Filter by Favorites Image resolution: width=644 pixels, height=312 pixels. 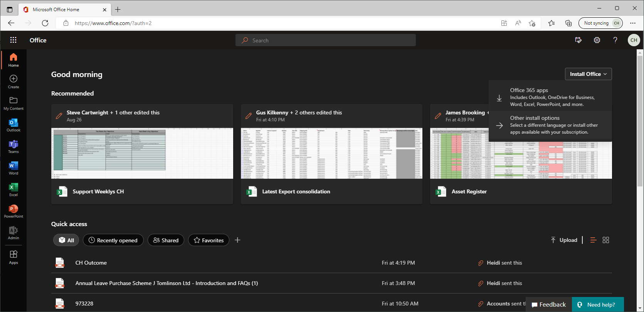point(209,240)
